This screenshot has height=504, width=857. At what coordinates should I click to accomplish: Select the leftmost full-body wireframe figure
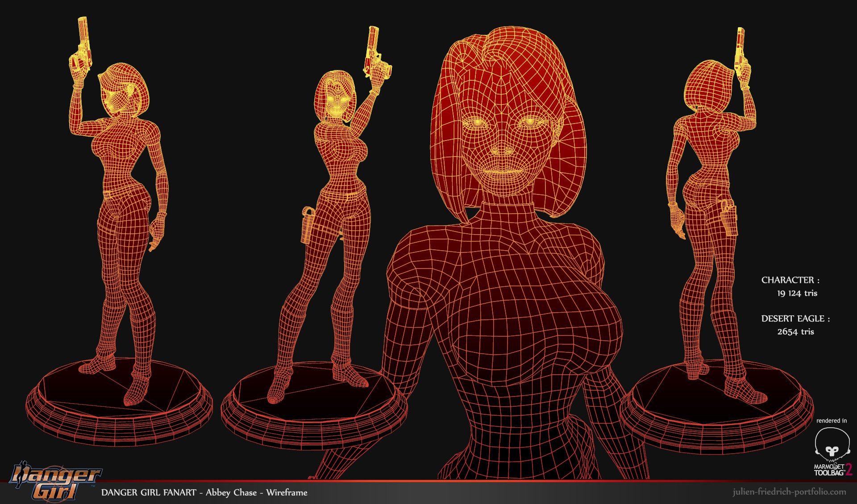click(120, 232)
